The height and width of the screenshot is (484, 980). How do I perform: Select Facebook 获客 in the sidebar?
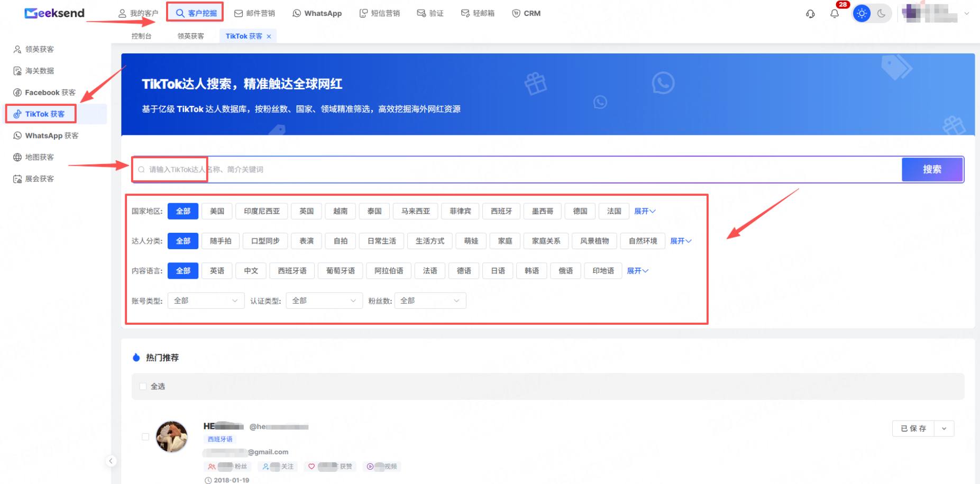44,93
